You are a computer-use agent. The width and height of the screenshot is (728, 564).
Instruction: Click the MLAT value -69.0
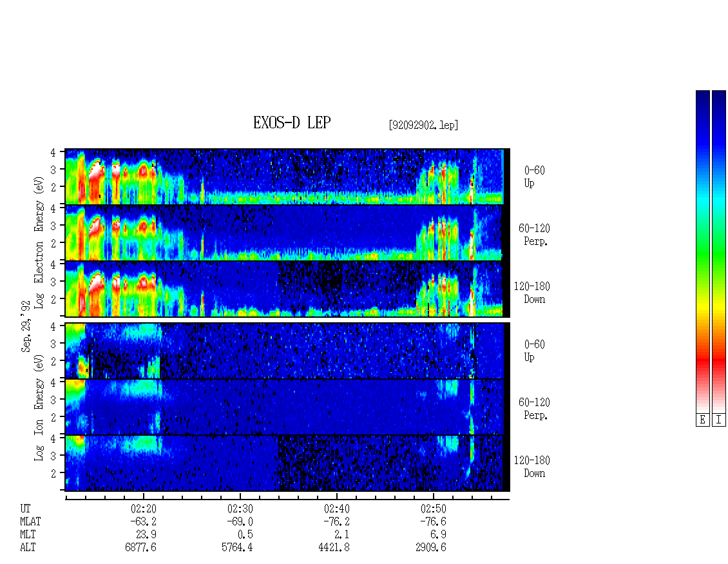(x=240, y=521)
